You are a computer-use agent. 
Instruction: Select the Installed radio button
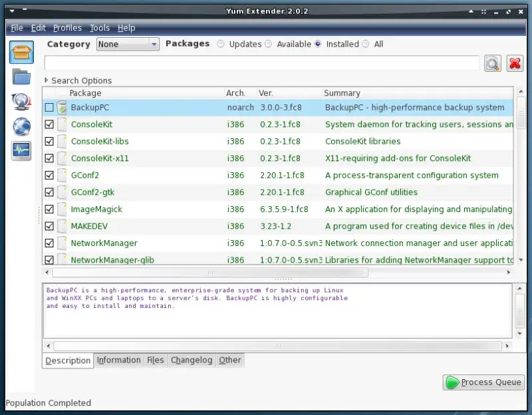coord(318,44)
